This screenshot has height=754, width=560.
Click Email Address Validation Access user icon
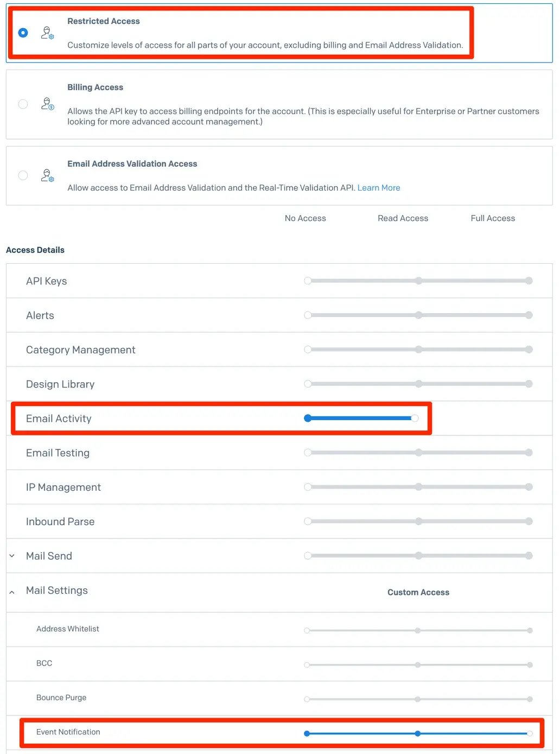point(47,175)
